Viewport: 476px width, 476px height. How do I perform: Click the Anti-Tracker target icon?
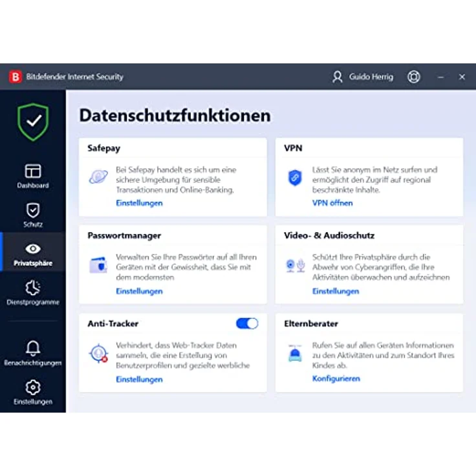(x=98, y=353)
